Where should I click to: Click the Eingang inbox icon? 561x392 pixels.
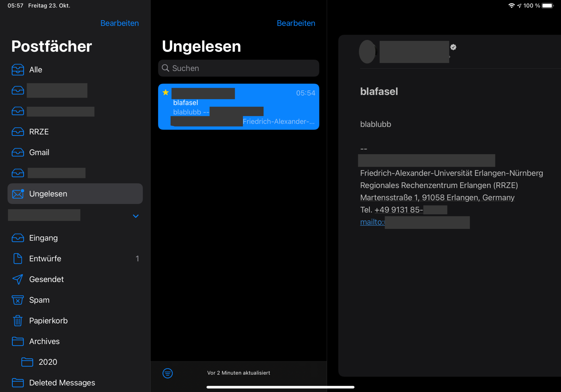pyautogui.click(x=17, y=238)
